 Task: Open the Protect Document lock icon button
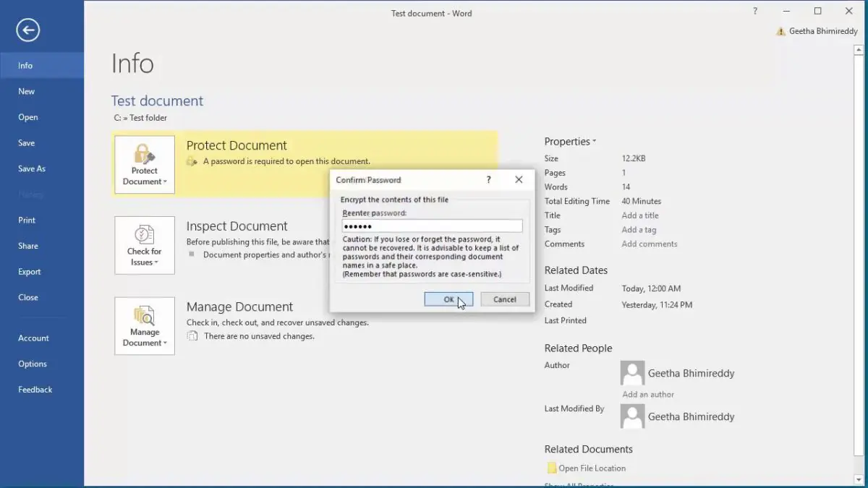145,165
